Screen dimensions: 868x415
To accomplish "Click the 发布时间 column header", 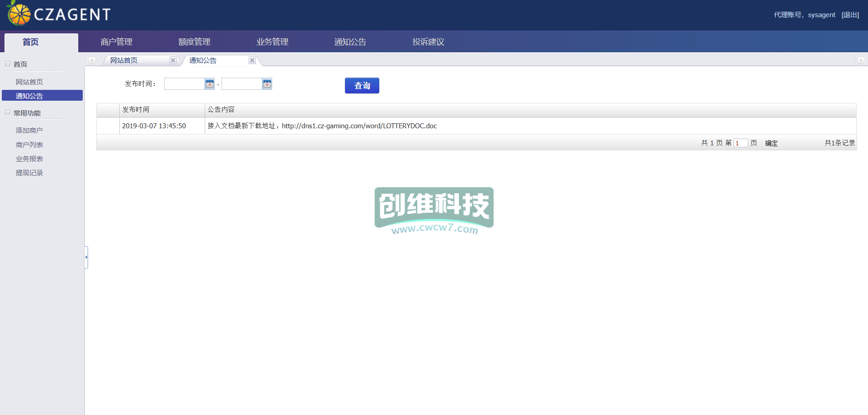I will [x=162, y=110].
